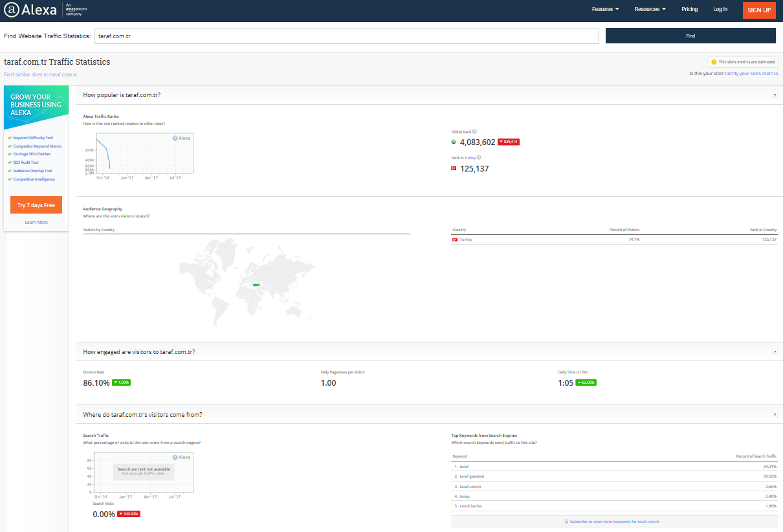783x532 pixels.
Task: Click the 34.31% search traffic value
Action: point(770,466)
